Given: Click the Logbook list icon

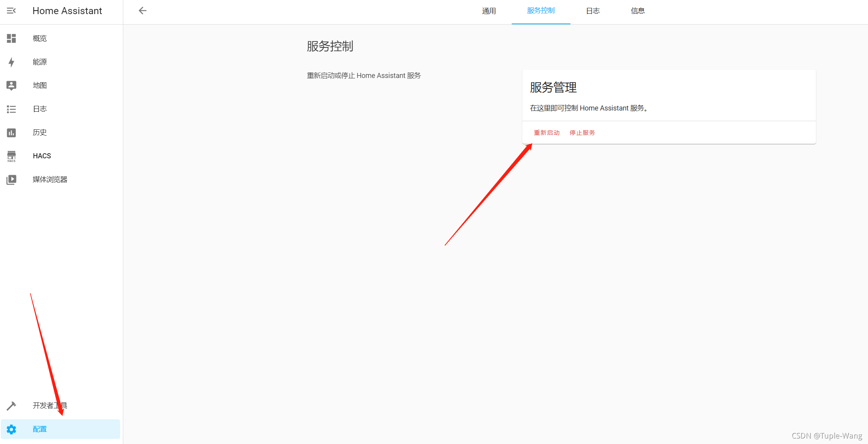Looking at the screenshot, I should [x=11, y=109].
